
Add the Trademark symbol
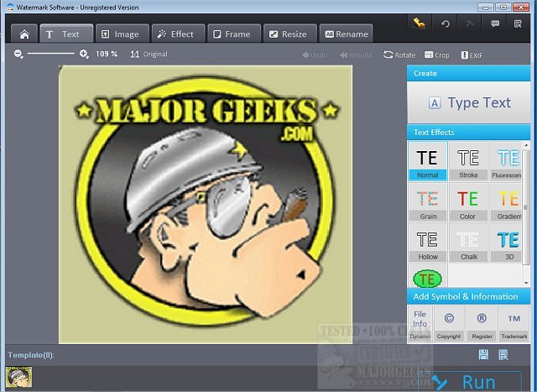click(514, 324)
